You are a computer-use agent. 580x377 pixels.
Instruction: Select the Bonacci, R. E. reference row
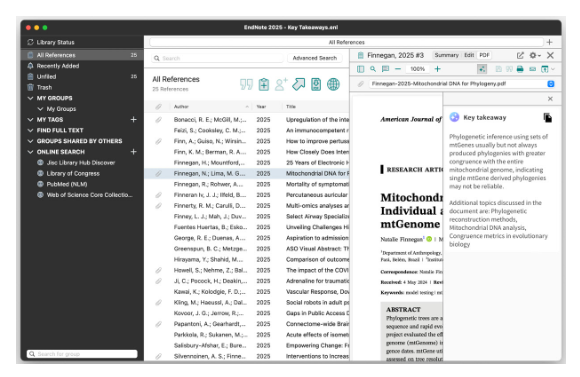click(247, 120)
